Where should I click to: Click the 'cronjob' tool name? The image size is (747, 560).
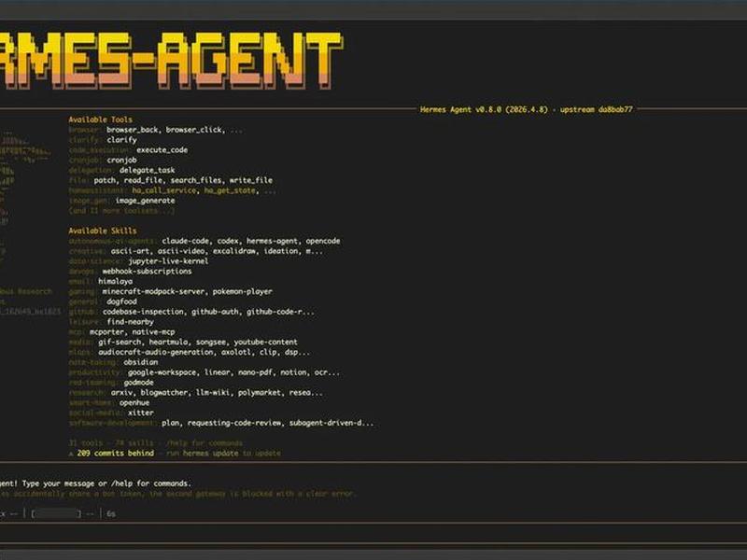pos(121,160)
